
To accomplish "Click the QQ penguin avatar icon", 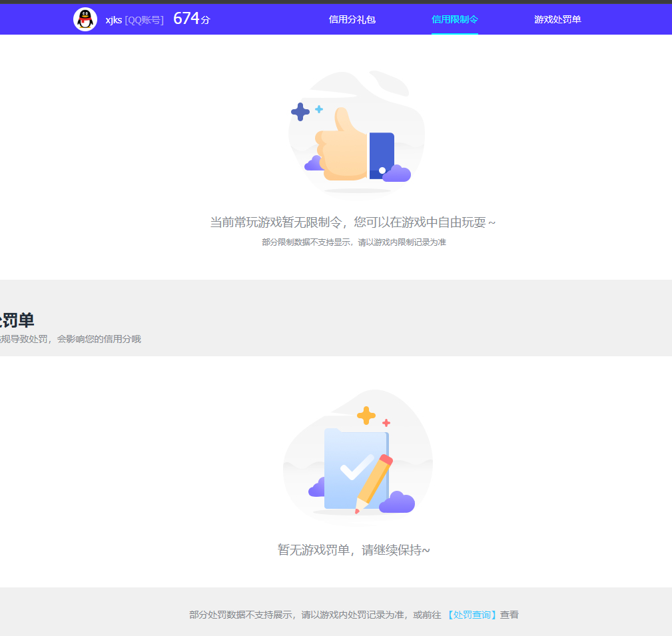I will (x=85, y=19).
